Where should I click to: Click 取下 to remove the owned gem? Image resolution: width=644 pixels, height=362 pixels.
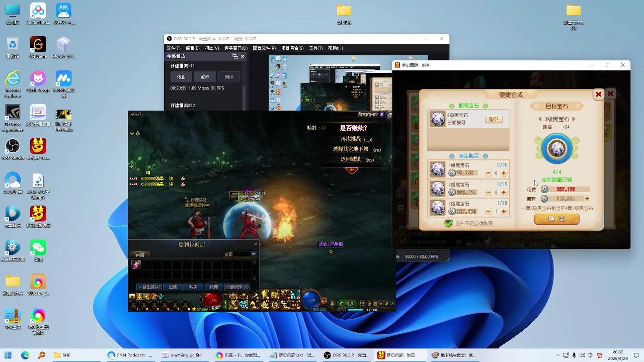point(494,119)
